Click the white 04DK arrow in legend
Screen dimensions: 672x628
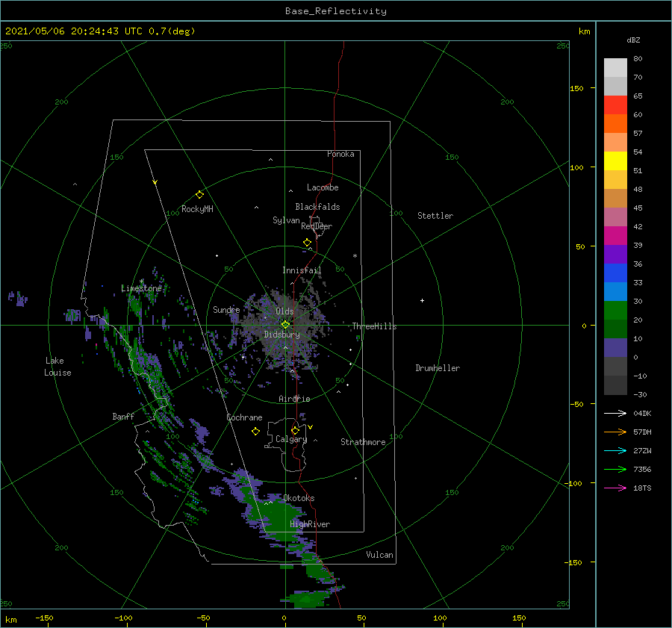615,413
